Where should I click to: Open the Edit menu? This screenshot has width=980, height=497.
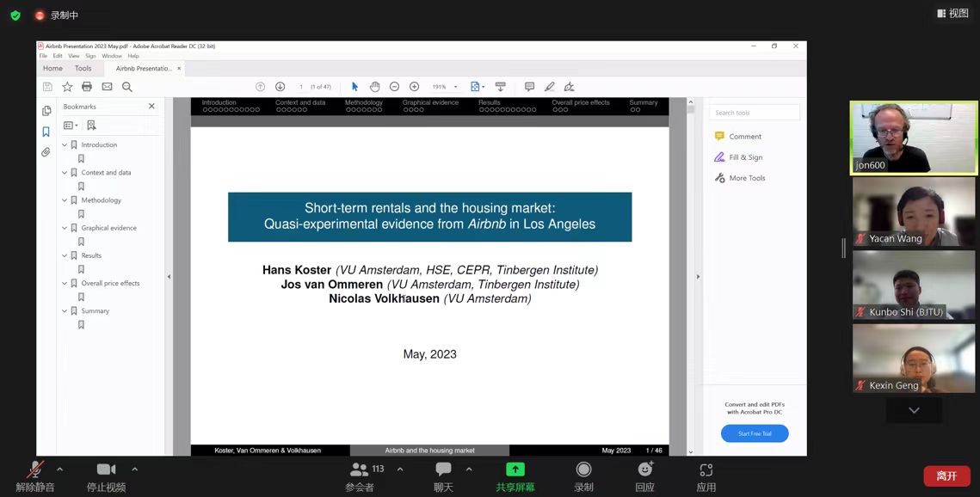pos(58,56)
